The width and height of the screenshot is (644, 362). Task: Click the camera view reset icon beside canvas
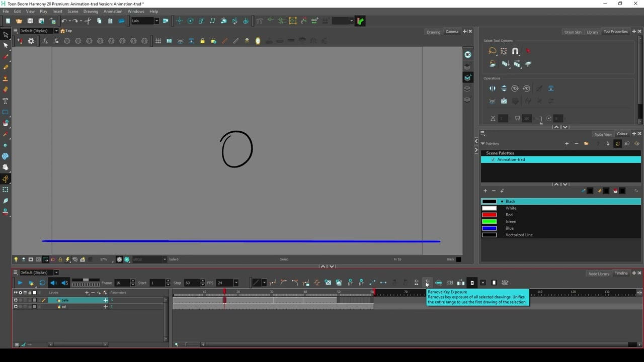(467, 55)
